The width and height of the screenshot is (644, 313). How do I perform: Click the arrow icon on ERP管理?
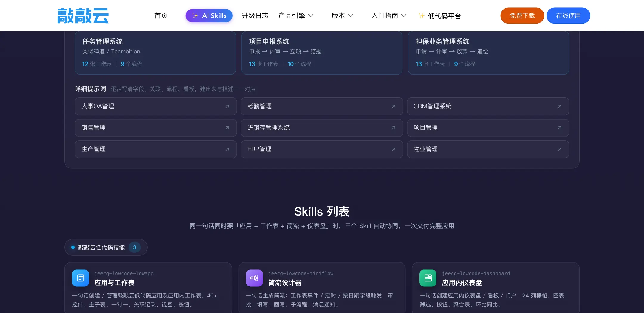pos(394,149)
